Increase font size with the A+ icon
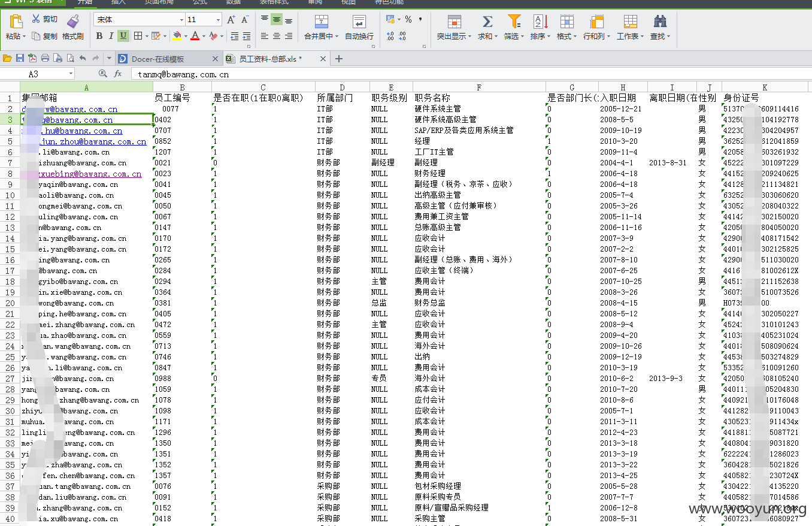Viewport: 812px width, 526px height. tap(231, 20)
